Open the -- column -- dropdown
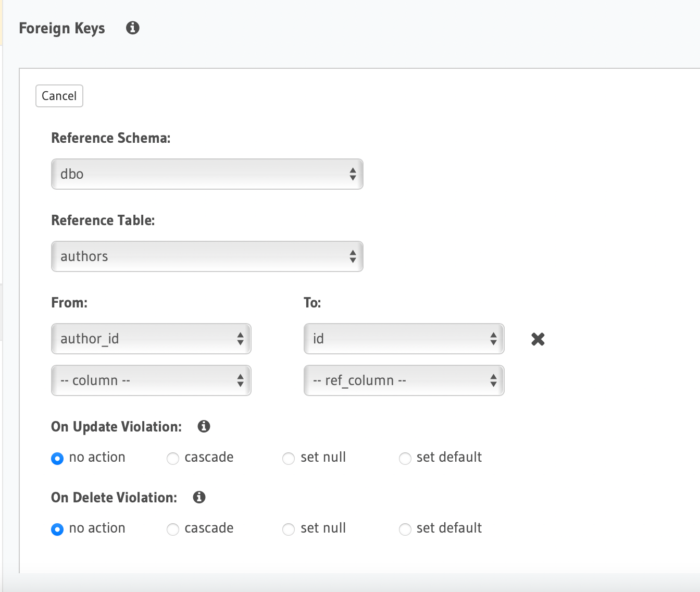This screenshot has height=592, width=700. (151, 380)
